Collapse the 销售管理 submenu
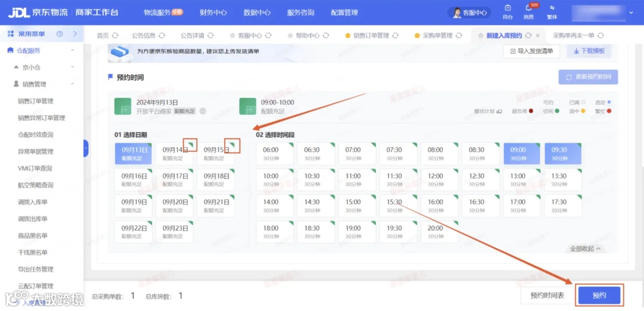The image size is (644, 311). pyautogui.click(x=72, y=84)
